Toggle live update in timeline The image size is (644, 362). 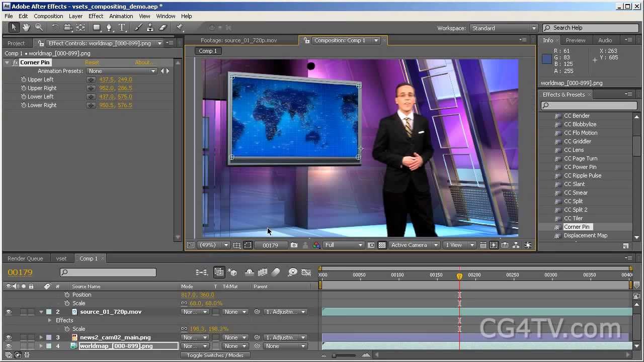219,272
